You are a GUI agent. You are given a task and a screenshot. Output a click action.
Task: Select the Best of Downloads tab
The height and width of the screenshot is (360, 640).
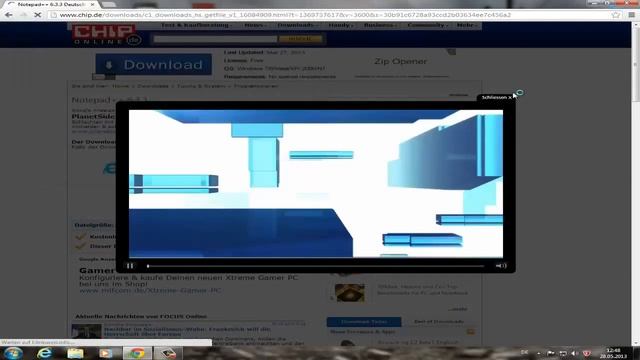pyautogui.click(x=439, y=322)
